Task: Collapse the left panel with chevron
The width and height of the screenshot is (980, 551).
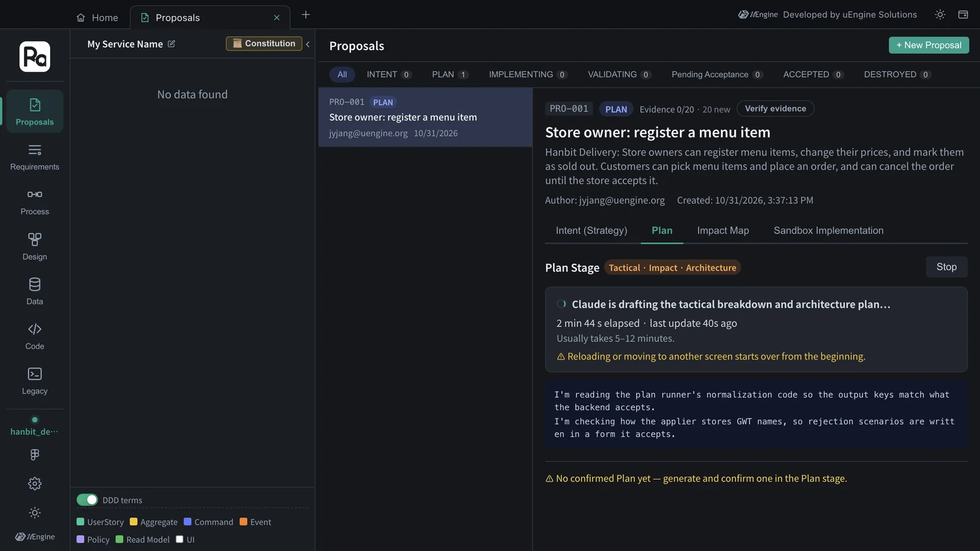Action: pos(307,44)
